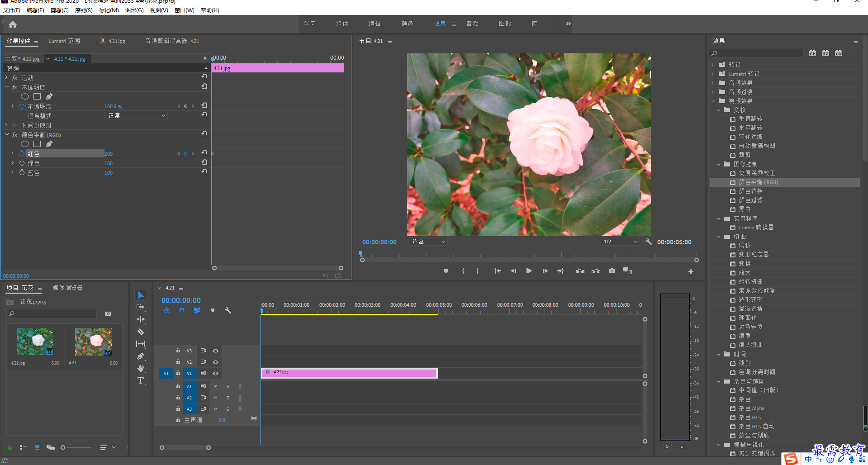Image resolution: width=868 pixels, height=465 pixels.
Task: Create ellipse mask under 颜色平衡 (RGB)
Action: 25,144
